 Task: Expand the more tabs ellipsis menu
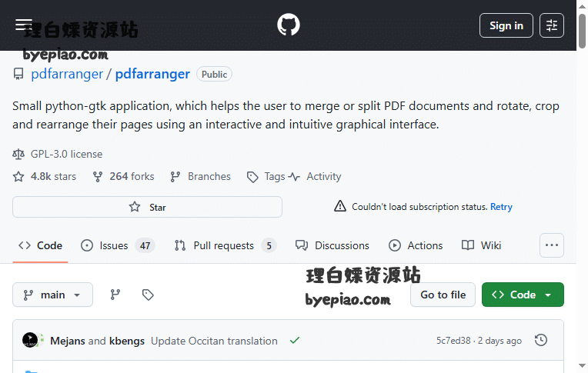[552, 245]
